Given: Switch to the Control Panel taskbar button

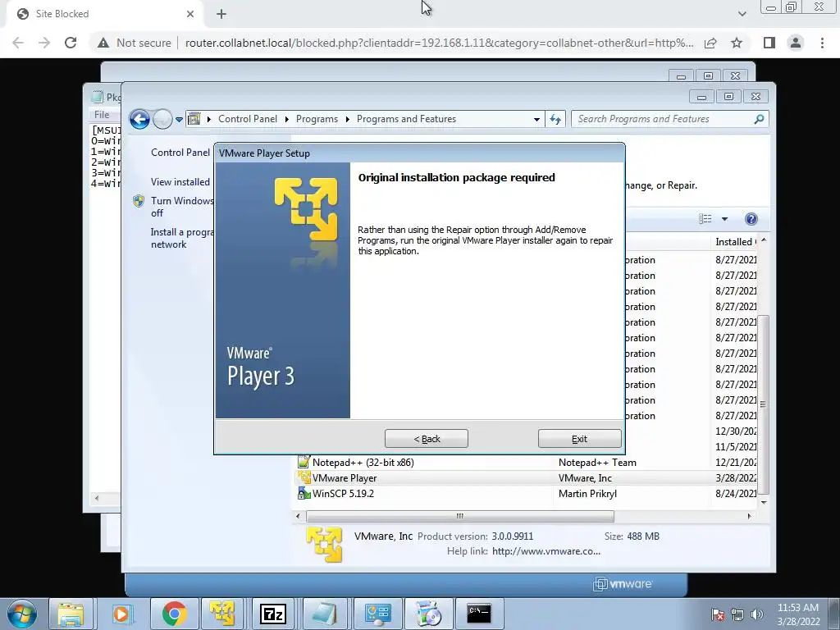Looking at the screenshot, I should (377, 614).
